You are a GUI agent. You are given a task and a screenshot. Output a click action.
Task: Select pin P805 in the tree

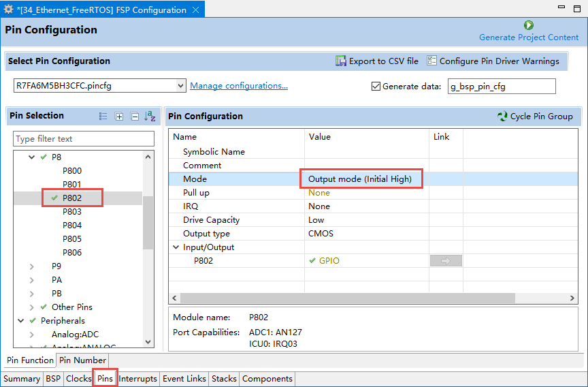click(72, 238)
